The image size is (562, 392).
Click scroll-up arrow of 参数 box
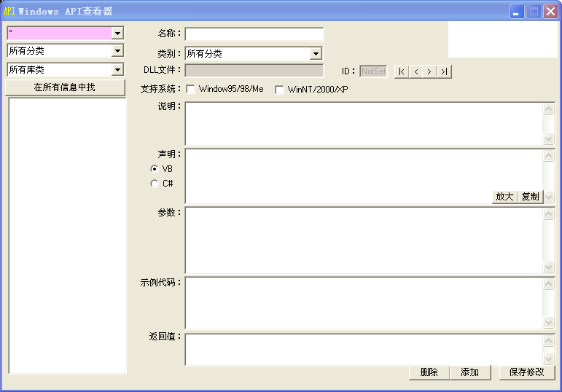(548, 214)
